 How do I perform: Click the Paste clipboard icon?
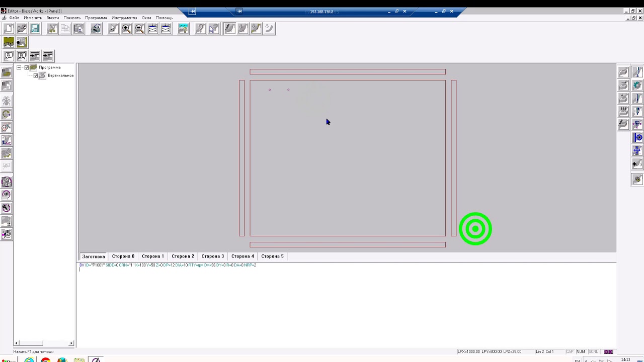pos(78,29)
